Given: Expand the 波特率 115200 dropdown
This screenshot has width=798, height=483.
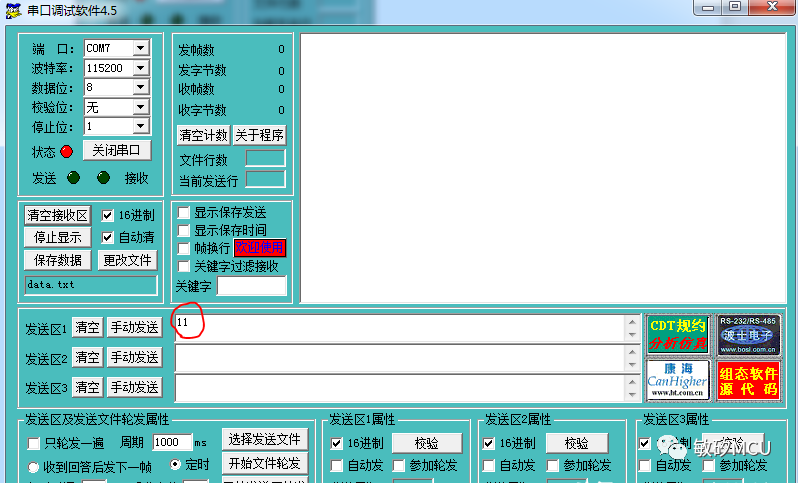Looking at the screenshot, I should 140,68.
